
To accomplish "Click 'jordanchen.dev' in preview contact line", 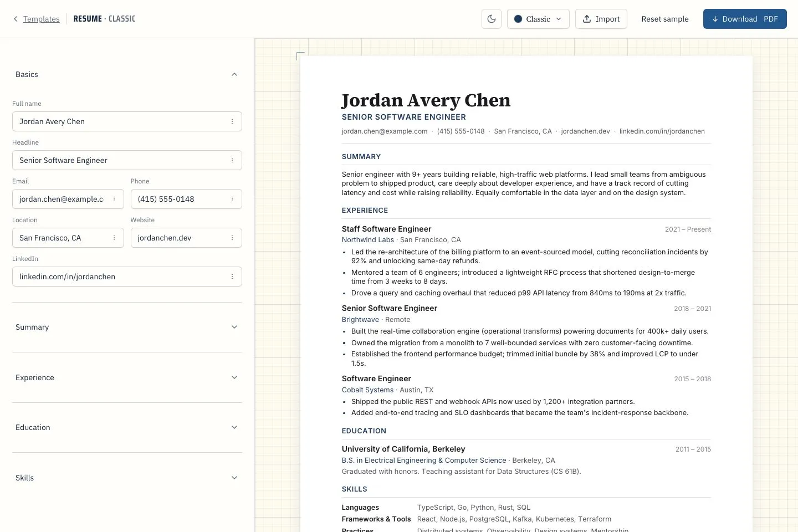I will tap(585, 131).
